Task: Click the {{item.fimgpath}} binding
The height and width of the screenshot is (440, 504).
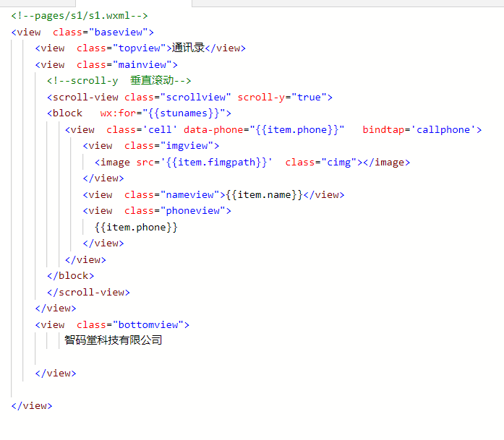Action: point(217,162)
